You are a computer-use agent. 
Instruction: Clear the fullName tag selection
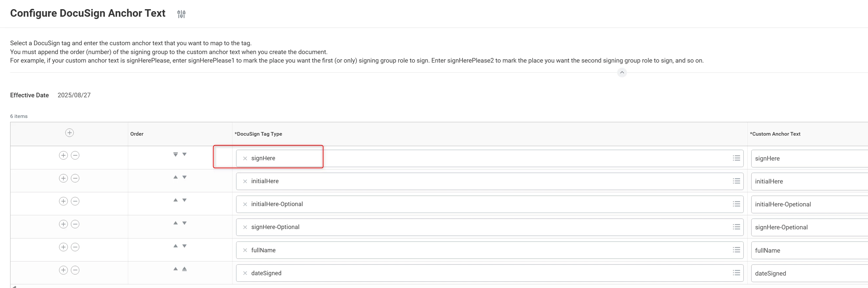pyautogui.click(x=245, y=250)
